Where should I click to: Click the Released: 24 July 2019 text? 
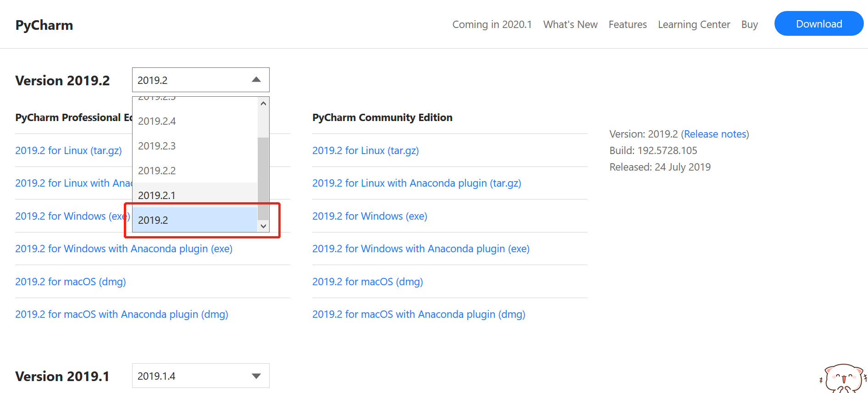tap(660, 167)
